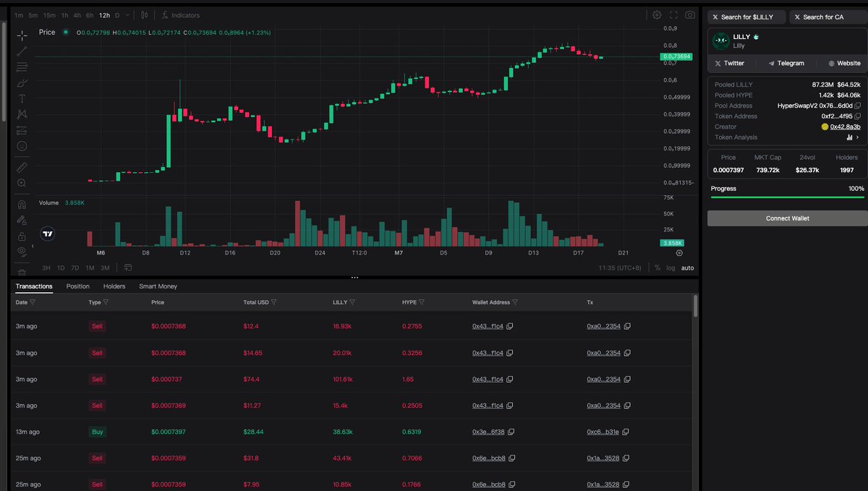Select the crosshair cursor tool
The width and height of the screenshot is (868, 491).
[x=22, y=35]
